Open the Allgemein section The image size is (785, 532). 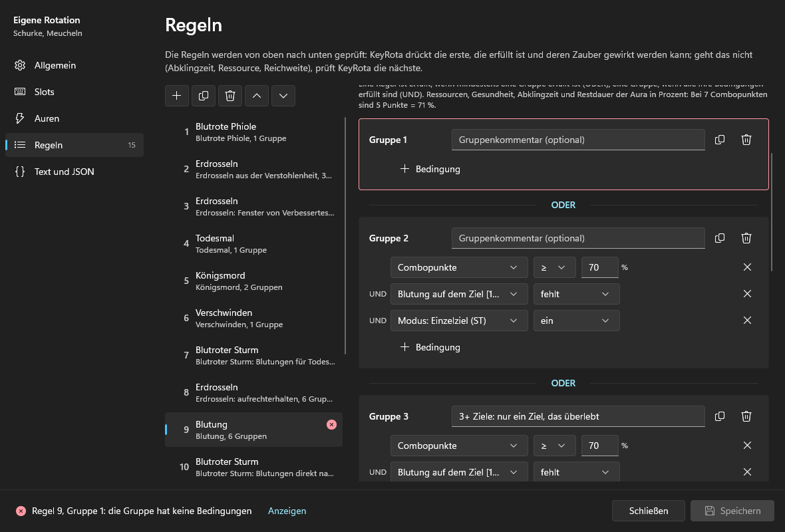(x=75, y=65)
